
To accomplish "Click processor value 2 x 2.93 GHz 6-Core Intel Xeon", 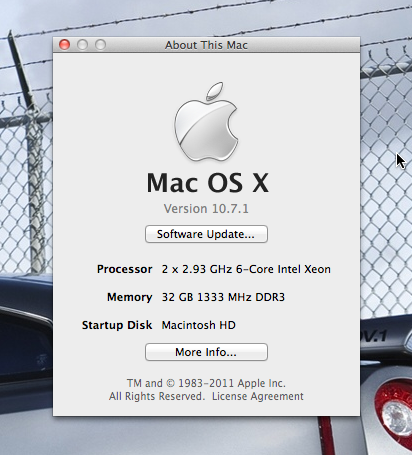I will click(x=246, y=269).
